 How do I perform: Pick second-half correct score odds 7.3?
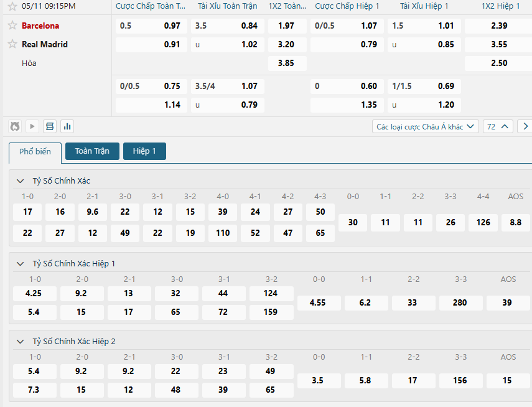pyautogui.click(x=35, y=390)
